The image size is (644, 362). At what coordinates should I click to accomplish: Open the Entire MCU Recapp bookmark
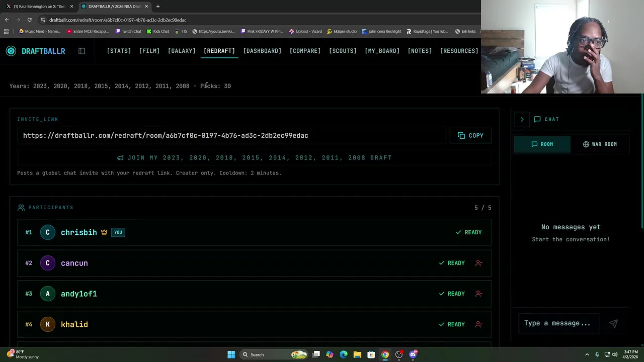click(87, 31)
